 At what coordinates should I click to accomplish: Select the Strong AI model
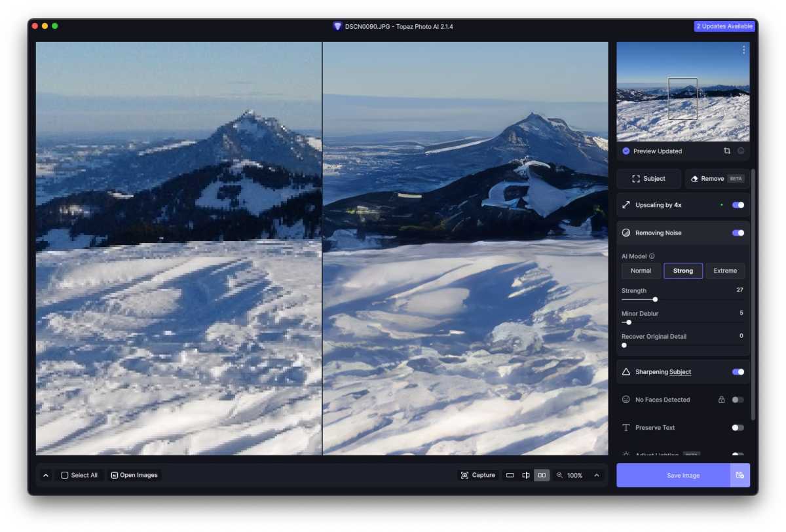(683, 271)
